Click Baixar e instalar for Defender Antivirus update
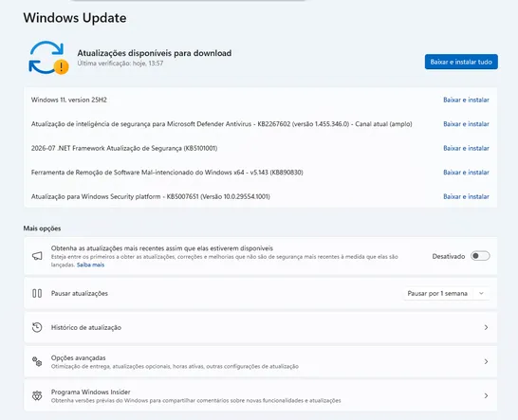Viewport: 518px width, 420px height. 466,124
